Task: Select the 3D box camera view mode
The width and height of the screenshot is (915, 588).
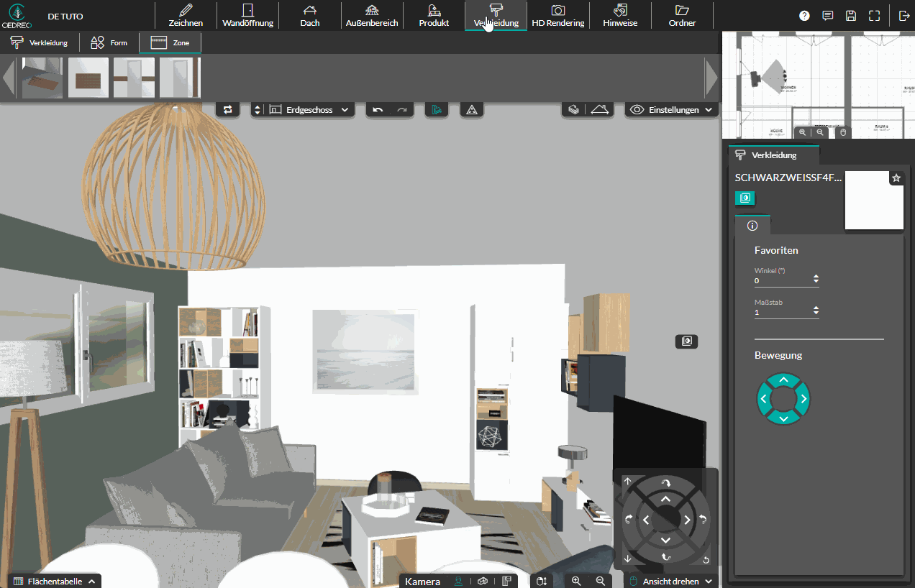Action: 483,581
